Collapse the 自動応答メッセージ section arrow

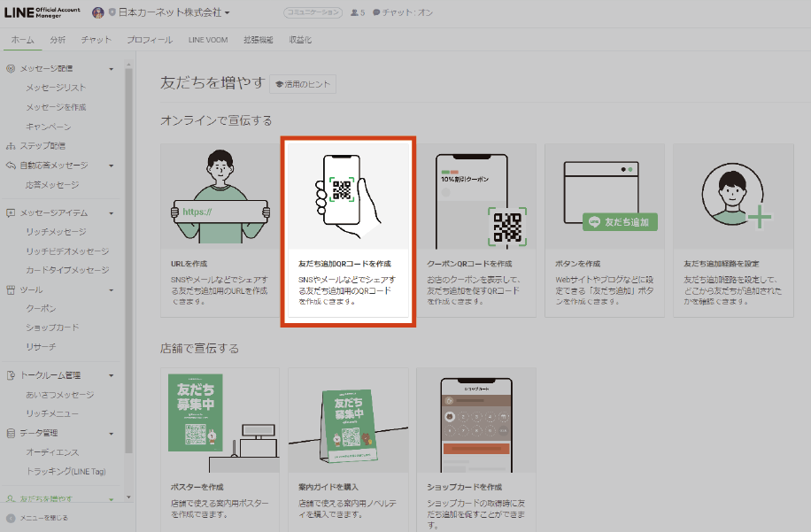coord(112,166)
